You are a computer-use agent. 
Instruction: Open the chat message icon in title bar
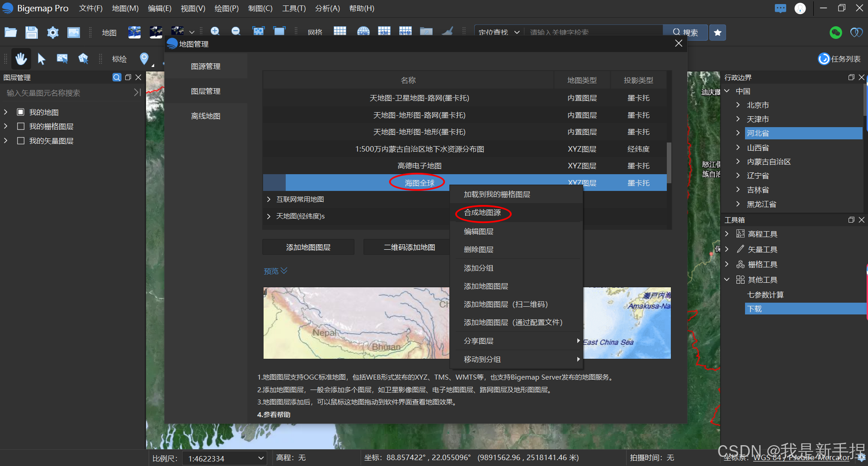click(780, 9)
